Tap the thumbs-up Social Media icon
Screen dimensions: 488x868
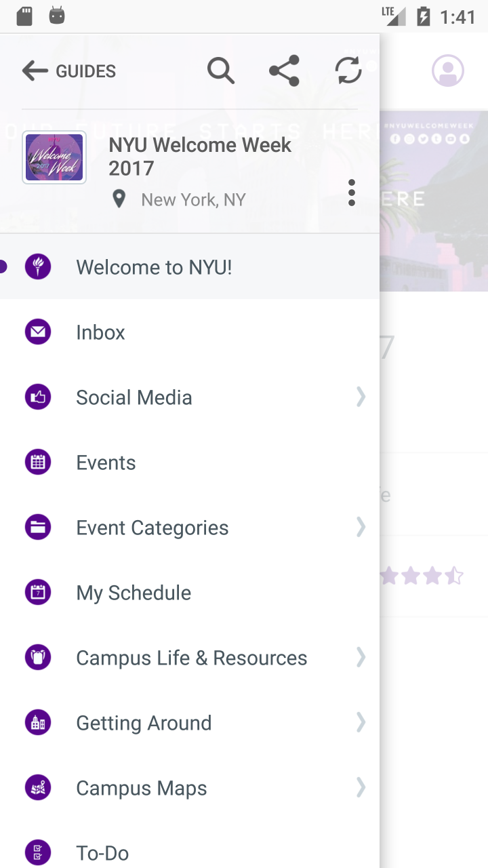[38, 397]
